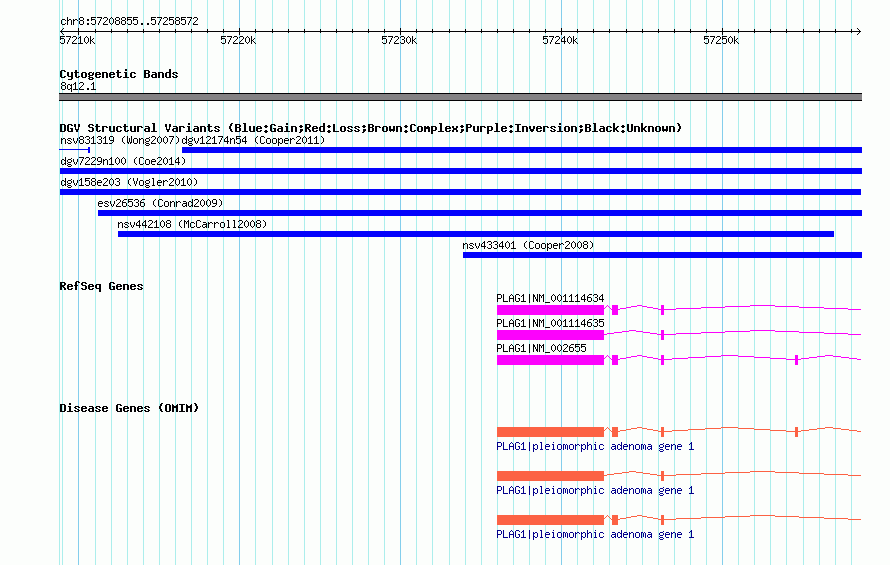The width and height of the screenshot is (890, 565).
Task: Click the 8q12.1 band label
Action: click(x=78, y=86)
